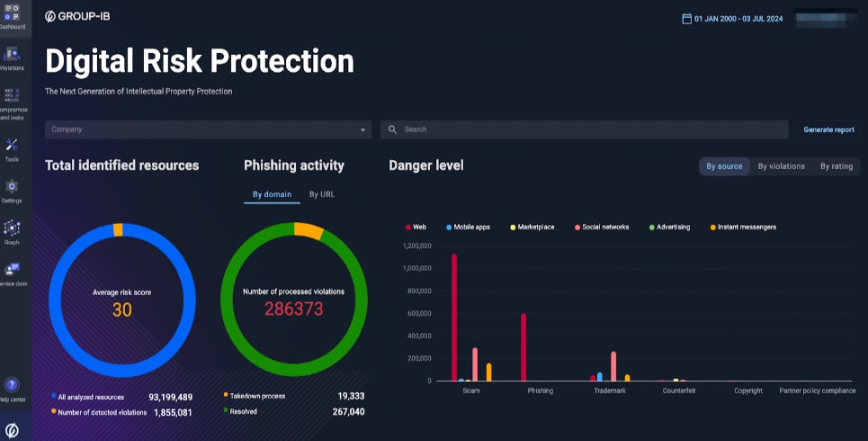Click the magnifier icon in search bar

click(392, 130)
